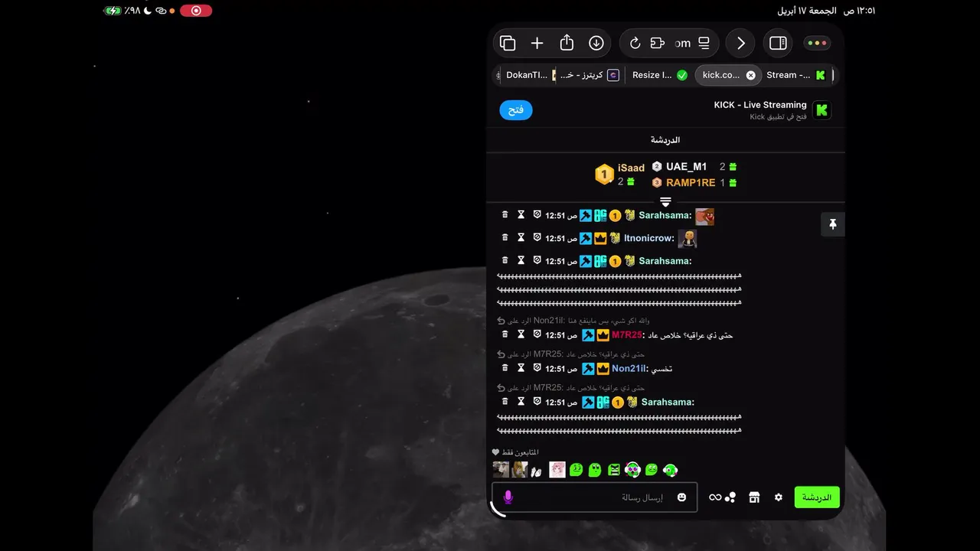Open Non21il username in chat
Viewport: 980px width, 551px height.
click(630, 369)
